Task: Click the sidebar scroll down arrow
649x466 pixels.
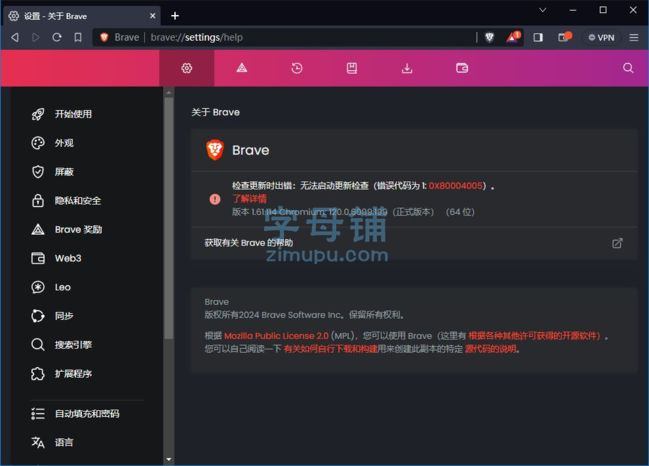Action: pyautogui.click(x=168, y=459)
